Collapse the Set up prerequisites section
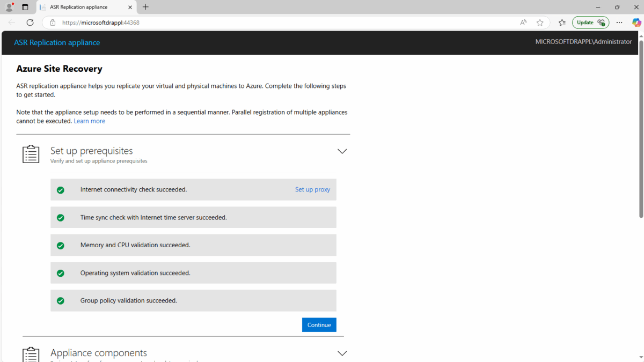The width and height of the screenshot is (644, 362). 342,151
